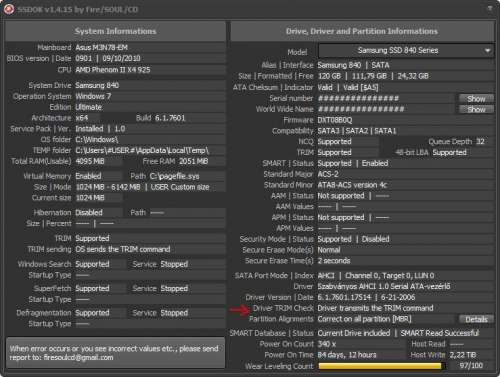This screenshot has height=377, width=500.
Task: Click the Queue Depth 32 value
Action: point(480,142)
